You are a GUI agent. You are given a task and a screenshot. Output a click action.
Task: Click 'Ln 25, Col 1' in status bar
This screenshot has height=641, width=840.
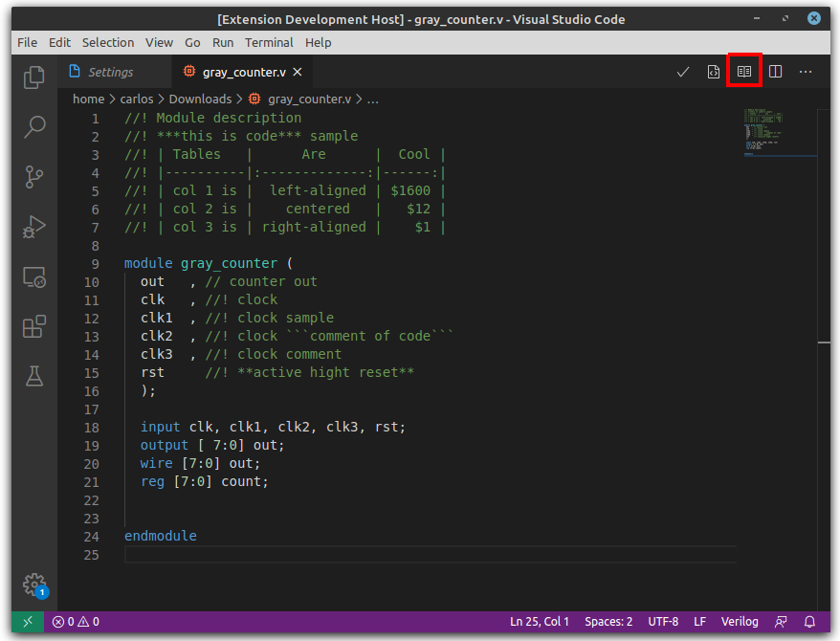click(539, 622)
